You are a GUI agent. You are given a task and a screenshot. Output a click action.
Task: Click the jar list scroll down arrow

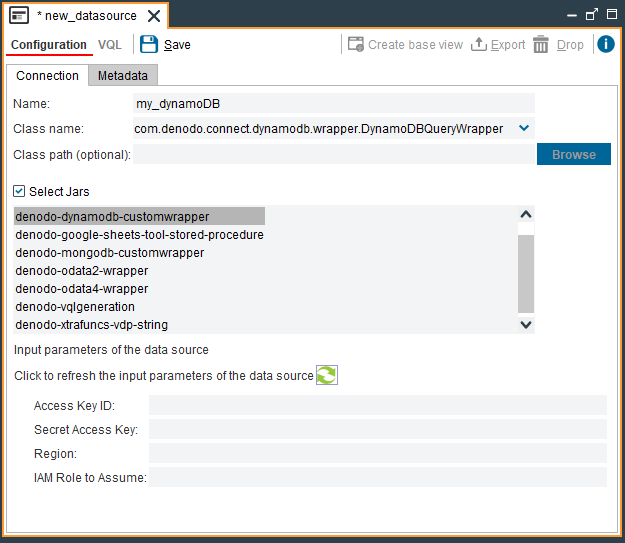[x=526, y=325]
